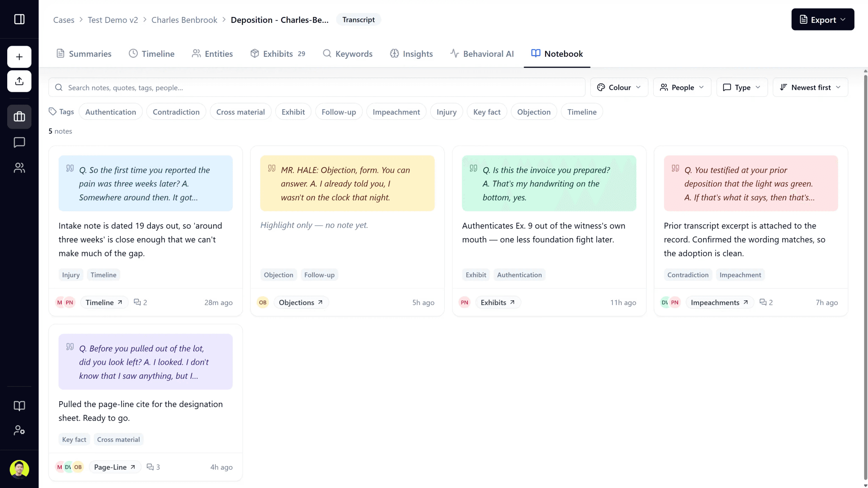Open the user settings gear icon
The image size is (868, 488).
tap(19, 430)
